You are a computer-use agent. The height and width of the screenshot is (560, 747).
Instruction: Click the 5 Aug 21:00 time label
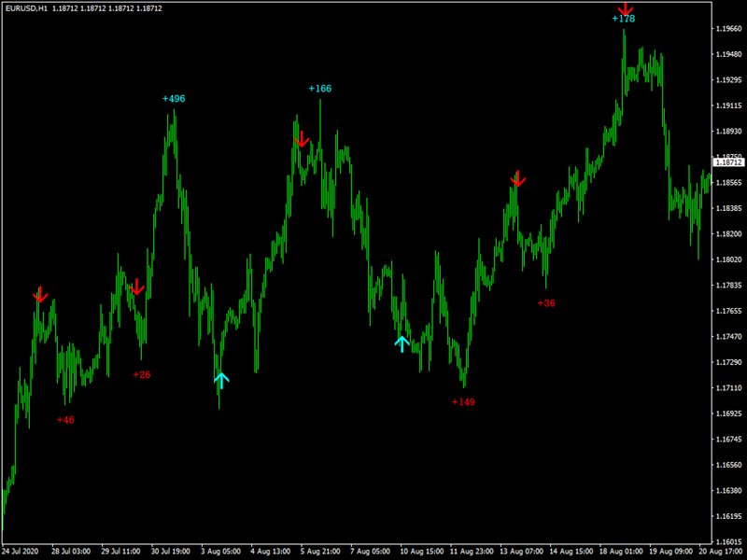[x=320, y=552]
